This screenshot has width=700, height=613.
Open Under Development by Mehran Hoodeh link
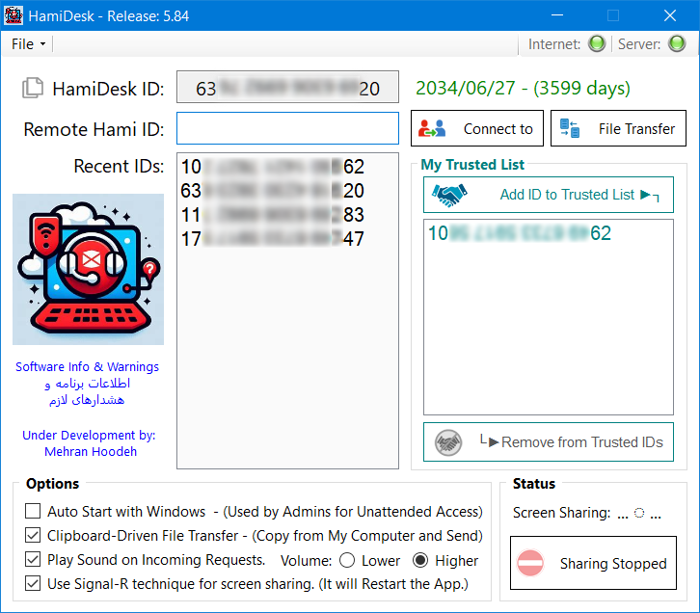89,443
